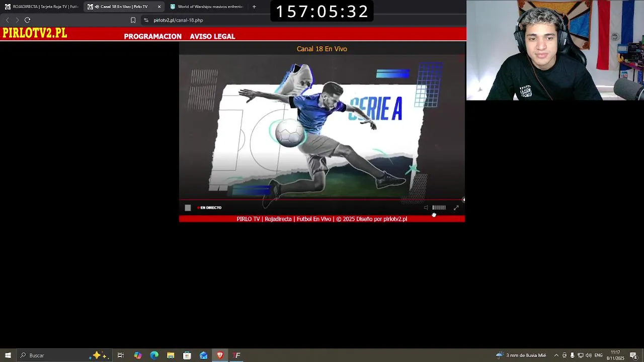
Task: Open a new browser tab
Action: (254, 7)
